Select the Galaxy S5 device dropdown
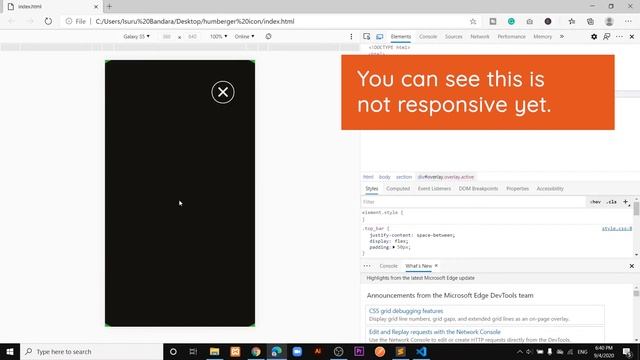The height and width of the screenshot is (360, 640). click(x=136, y=36)
